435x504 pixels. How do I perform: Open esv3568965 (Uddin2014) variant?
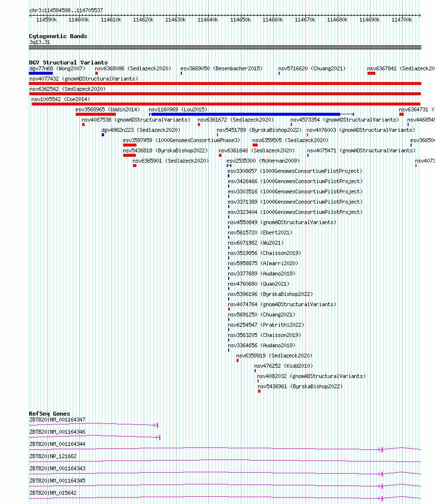point(108,109)
